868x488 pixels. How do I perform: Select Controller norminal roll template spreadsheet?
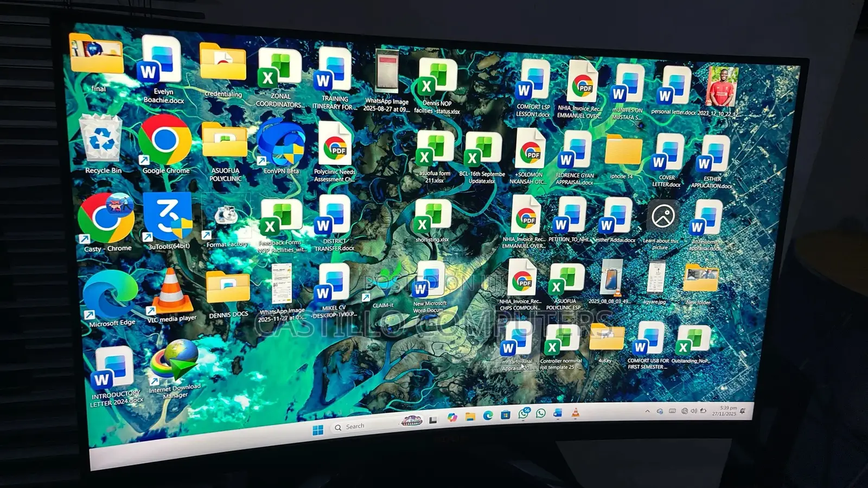point(561,347)
